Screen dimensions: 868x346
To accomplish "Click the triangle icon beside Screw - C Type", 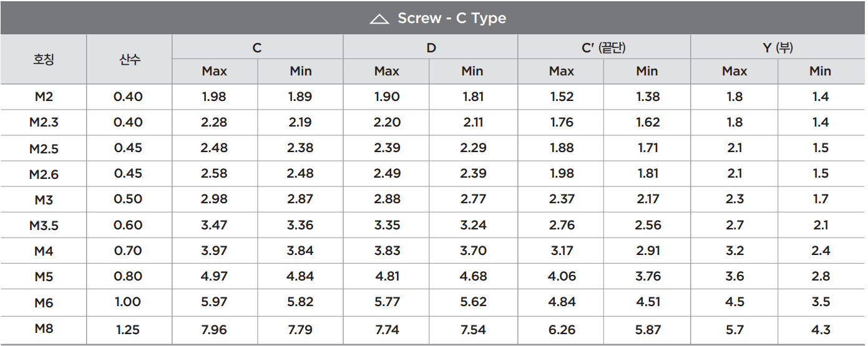I will pyautogui.click(x=379, y=19).
